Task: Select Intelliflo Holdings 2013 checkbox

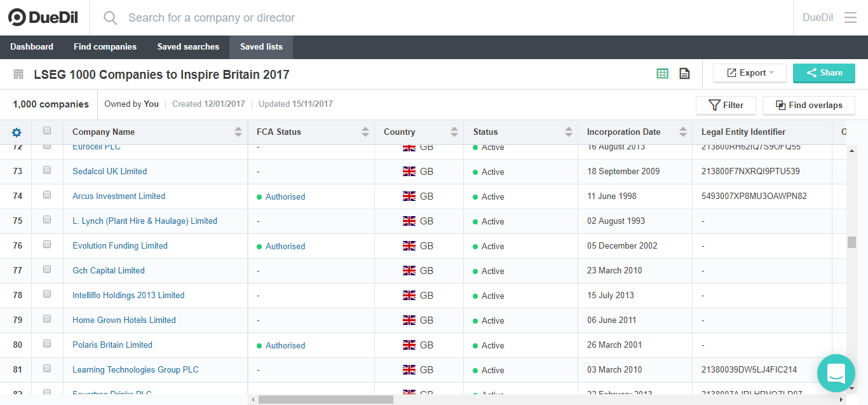Action: pos(47,294)
